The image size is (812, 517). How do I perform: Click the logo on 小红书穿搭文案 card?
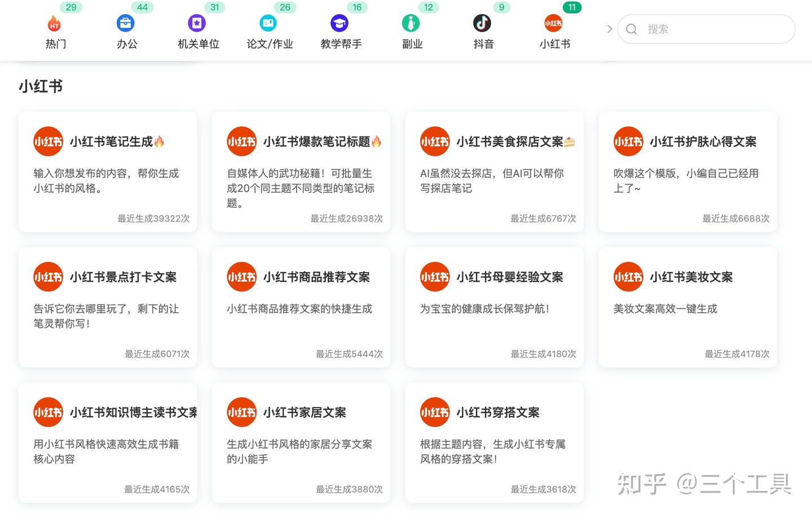[x=435, y=412]
